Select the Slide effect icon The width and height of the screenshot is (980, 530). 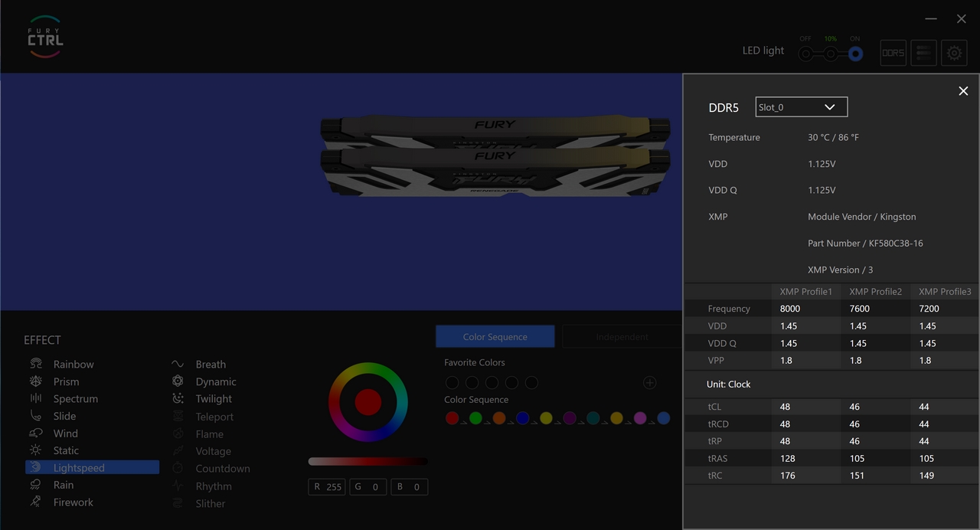point(36,416)
